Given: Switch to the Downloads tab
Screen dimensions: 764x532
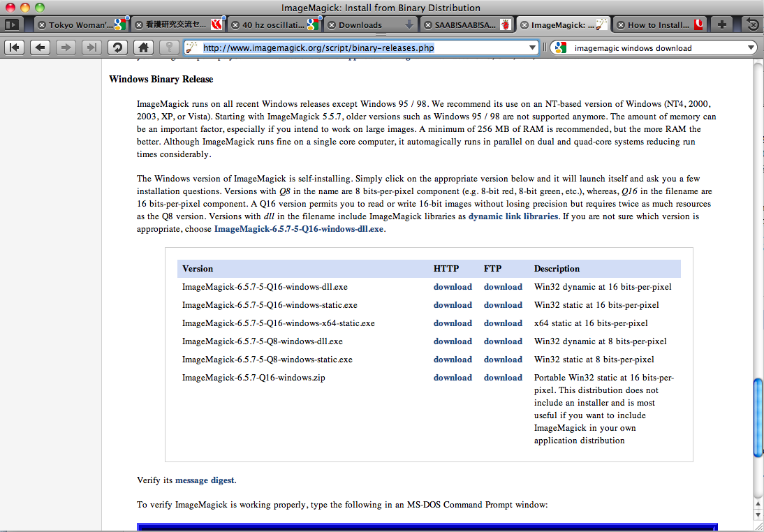Looking at the screenshot, I should (x=370, y=25).
